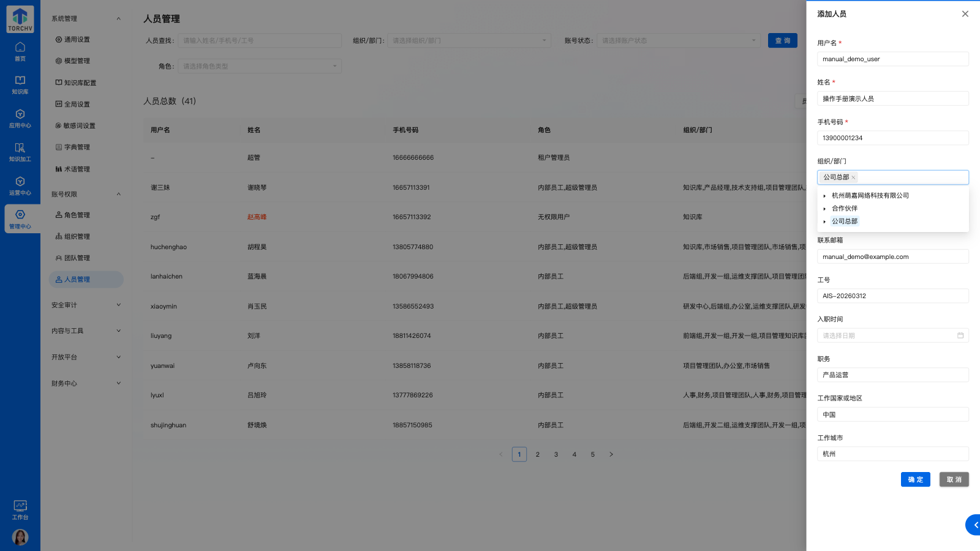The image size is (980, 551).
Task: Select 合作伙伴 in the organization tree
Action: [844, 208]
